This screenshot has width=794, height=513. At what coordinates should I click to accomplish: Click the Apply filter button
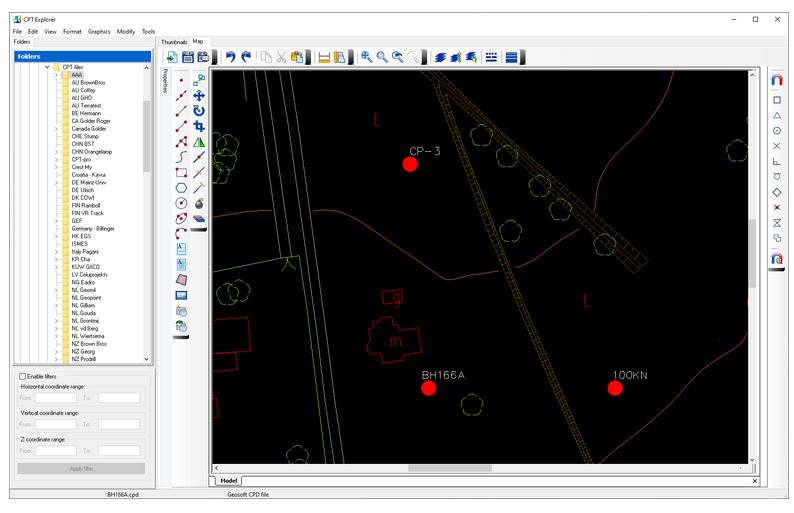[x=80, y=468]
